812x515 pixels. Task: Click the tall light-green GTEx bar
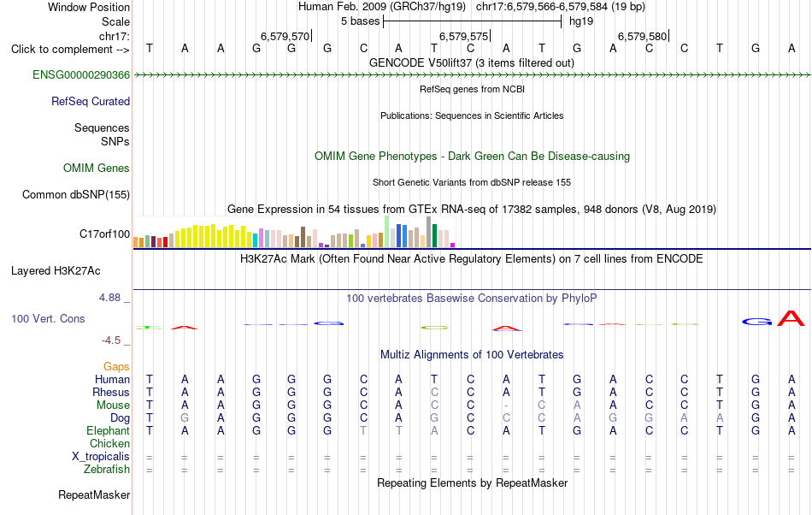pos(387,232)
